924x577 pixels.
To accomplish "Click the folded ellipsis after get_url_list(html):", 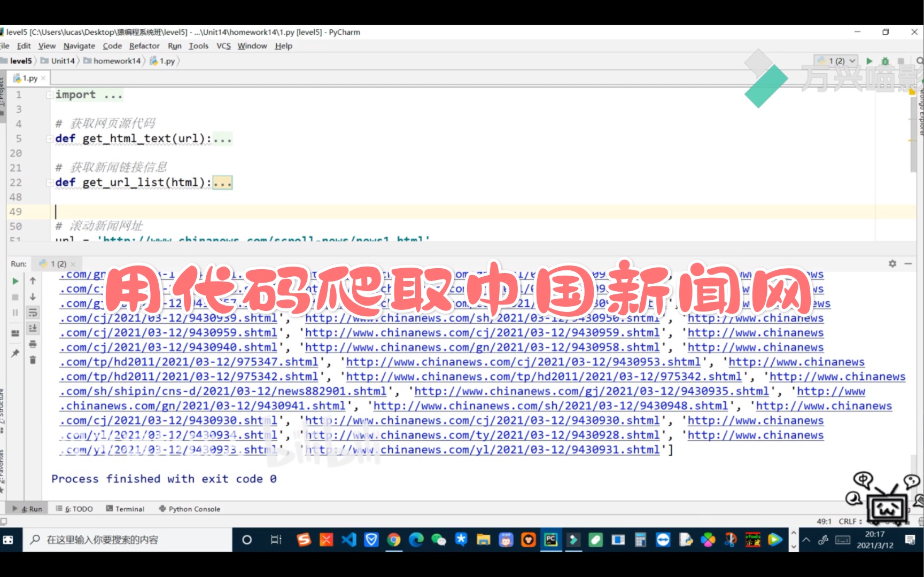I will (x=222, y=183).
